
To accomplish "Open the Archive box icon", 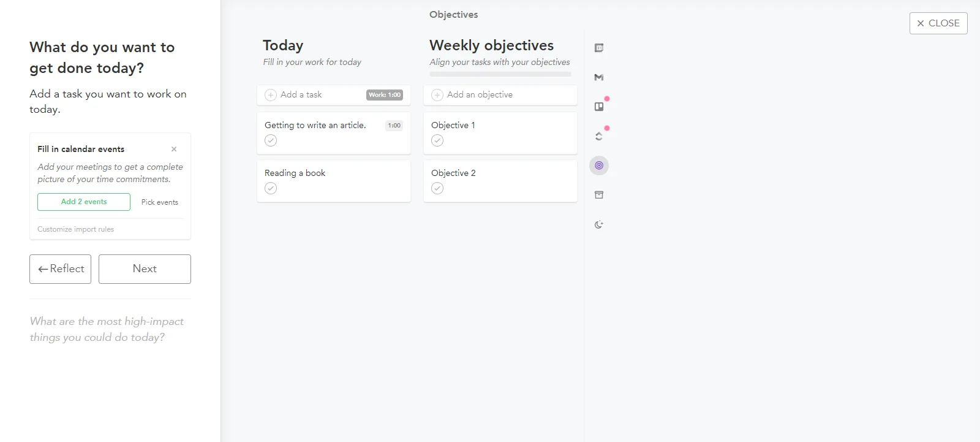I will [x=599, y=195].
